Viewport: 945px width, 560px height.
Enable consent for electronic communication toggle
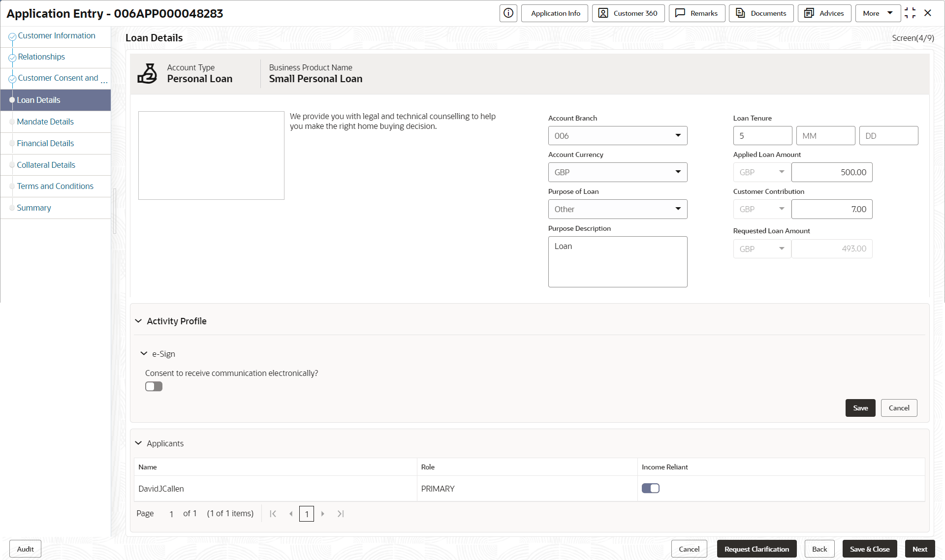(x=154, y=386)
